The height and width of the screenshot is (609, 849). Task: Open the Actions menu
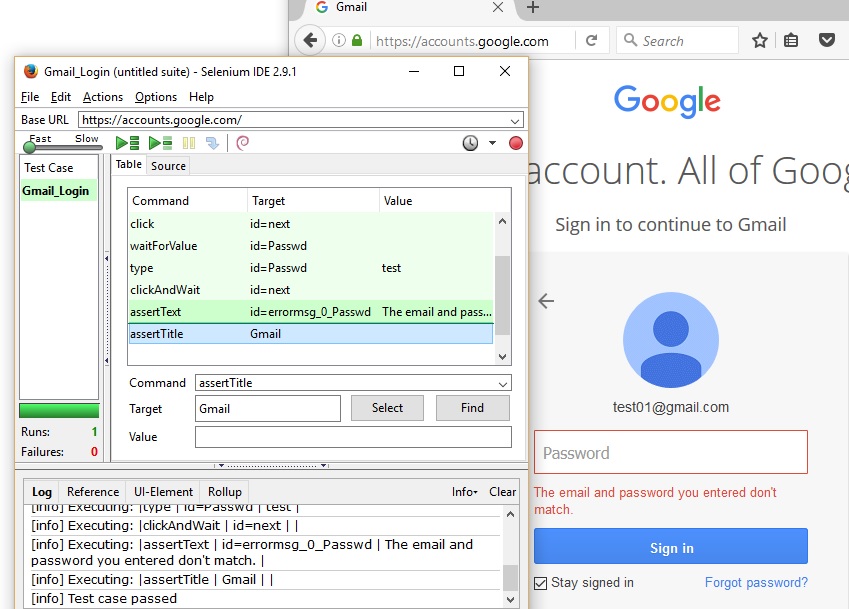(103, 97)
